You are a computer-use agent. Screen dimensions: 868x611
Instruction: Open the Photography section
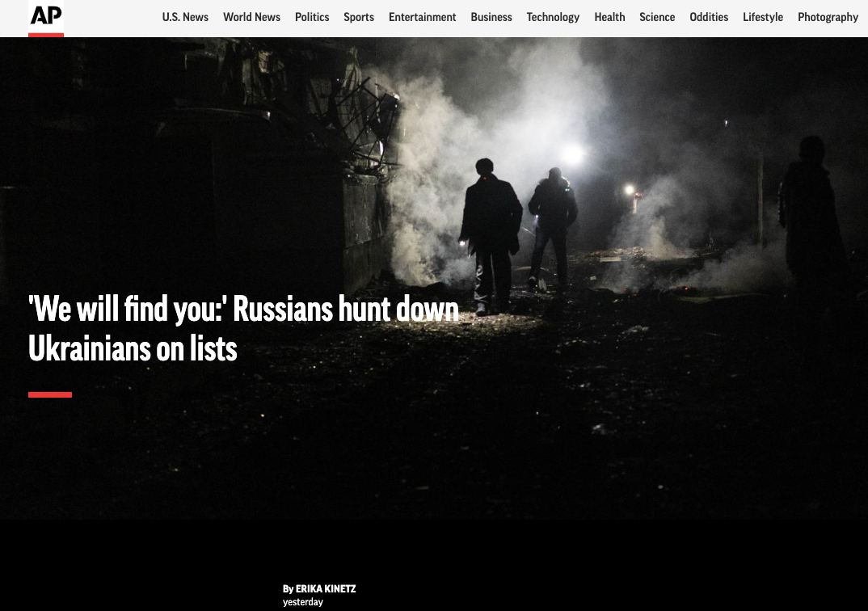coord(828,17)
